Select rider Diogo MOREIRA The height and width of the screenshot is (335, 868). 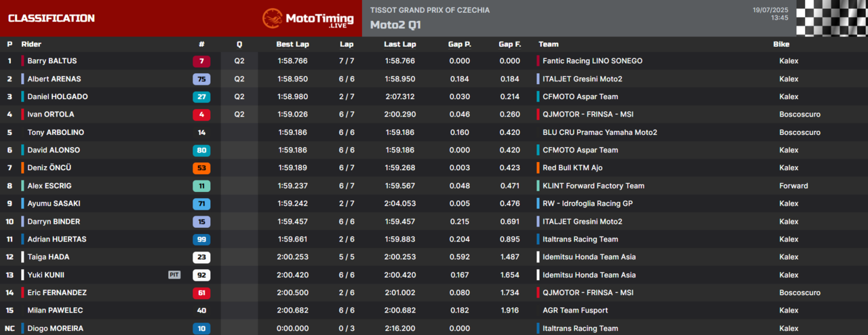click(x=56, y=328)
